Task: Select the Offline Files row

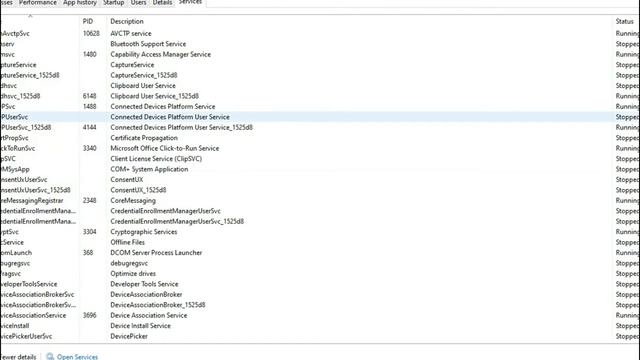Action: coord(320,242)
